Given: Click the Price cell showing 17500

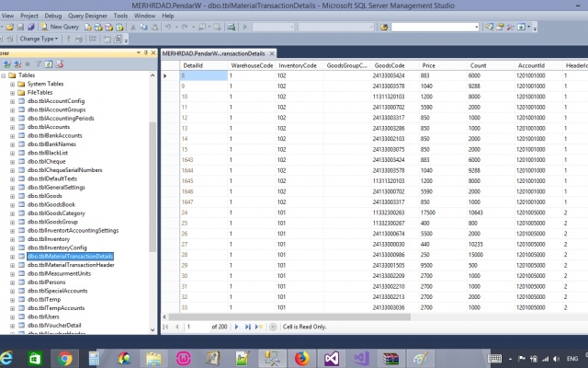Looking at the screenshot, I should click(x=443, y=213).
